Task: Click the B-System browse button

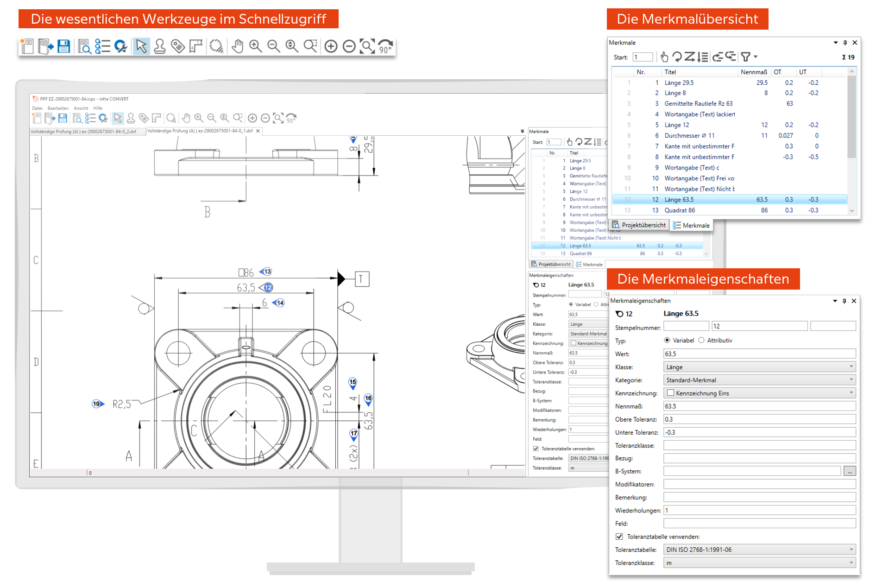Action: click(x=850, y=472)
